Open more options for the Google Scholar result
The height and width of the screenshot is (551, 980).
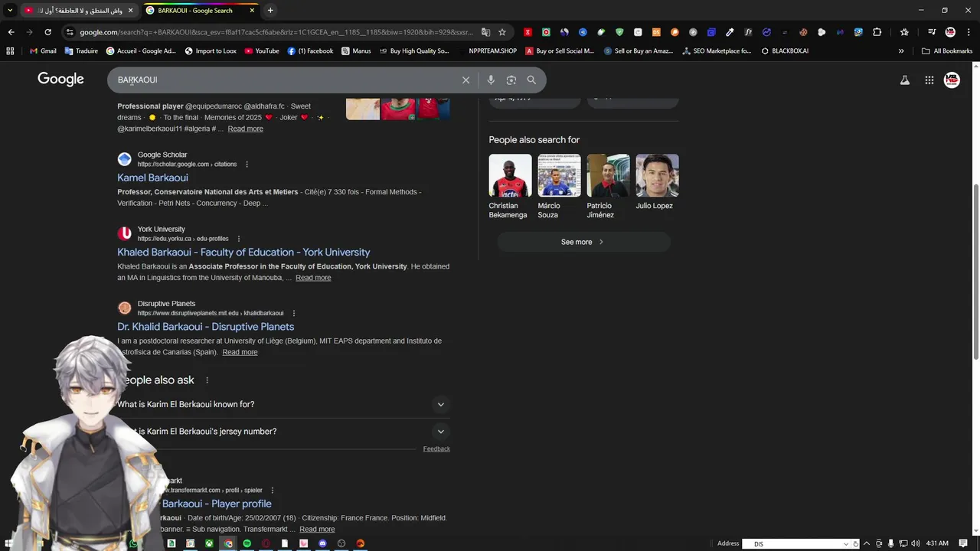[247, 165]
